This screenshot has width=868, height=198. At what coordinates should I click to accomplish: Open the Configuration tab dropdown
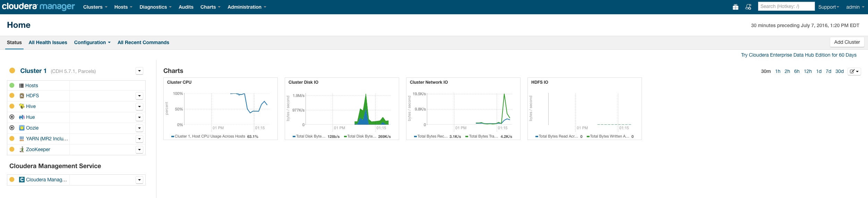[x=92, y=42]
